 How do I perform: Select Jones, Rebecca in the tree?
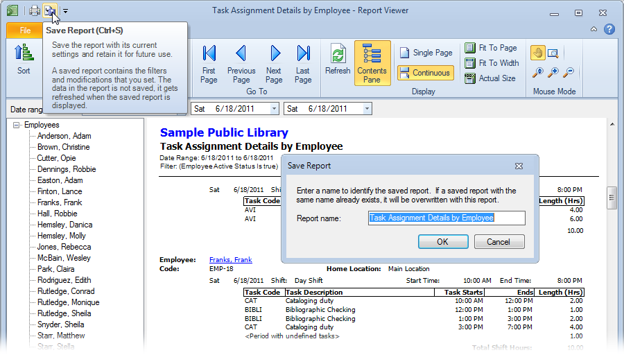(64, 247)
